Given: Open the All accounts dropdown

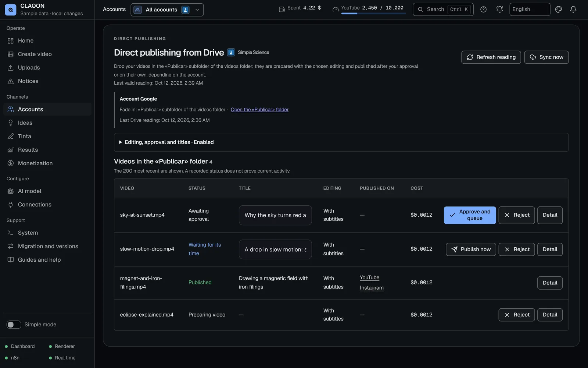Looking at the screenshot, I should [167, 10].
